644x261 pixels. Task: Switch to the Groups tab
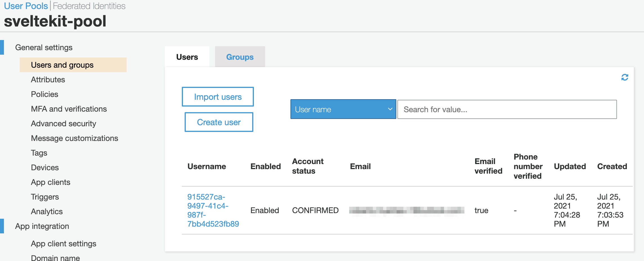tap(240, 57)
